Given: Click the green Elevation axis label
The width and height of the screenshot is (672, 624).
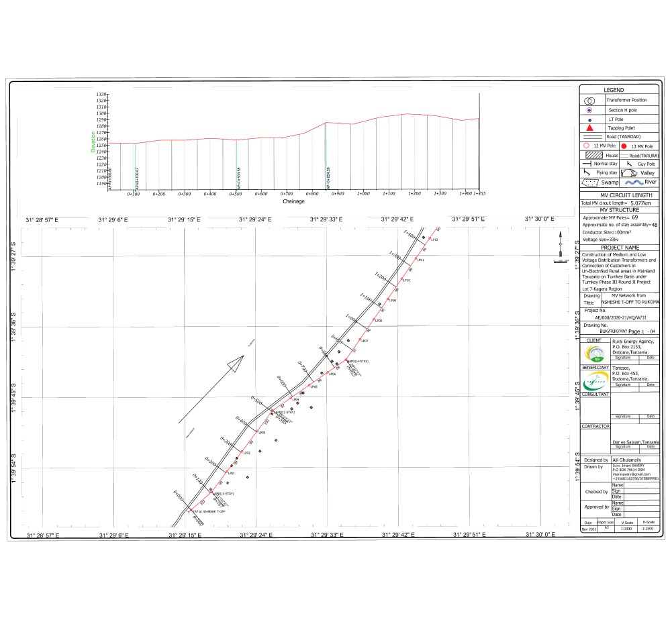Looking at the screenshot, I should coord(93,141).
